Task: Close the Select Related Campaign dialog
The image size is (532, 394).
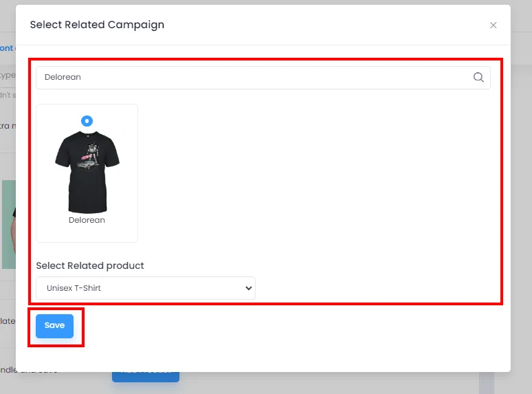Action: coord(493,25)
